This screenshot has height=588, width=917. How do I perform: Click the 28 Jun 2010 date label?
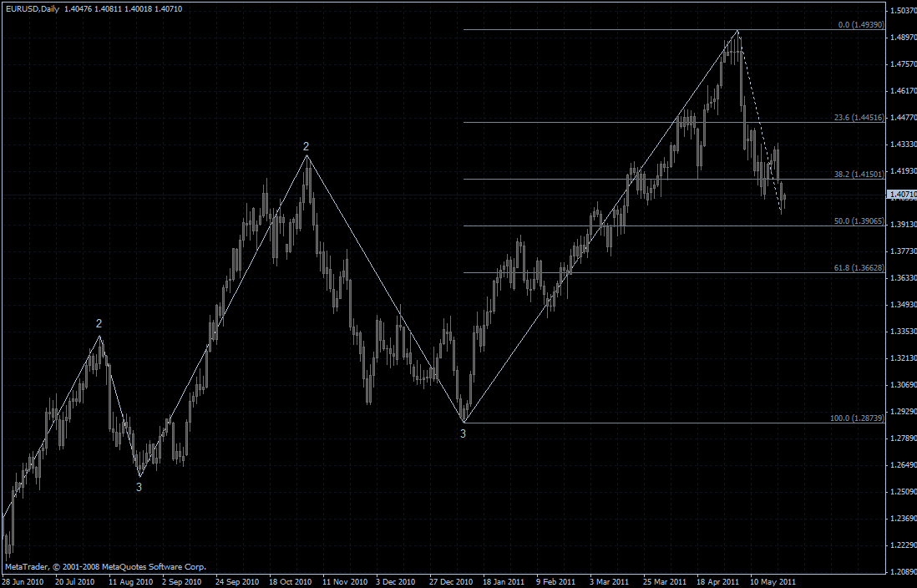tap(23, 582)
